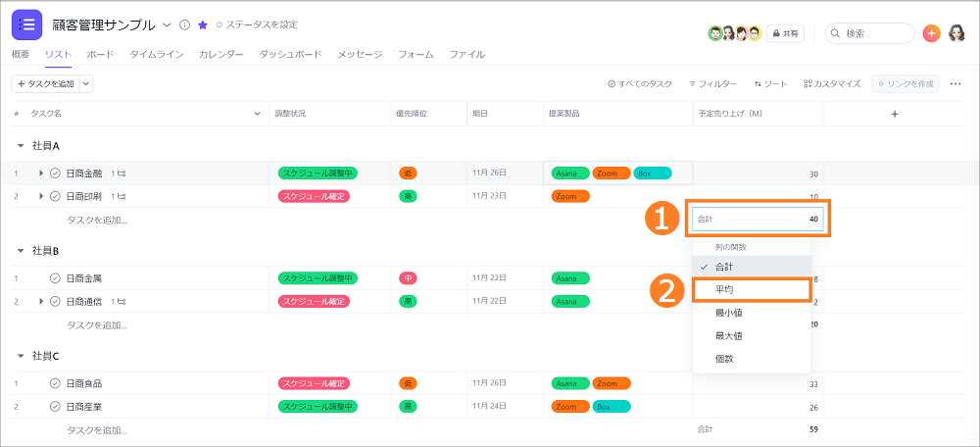
Task: Select 個数 in column function menu
Action: click(x=752, y=359)
